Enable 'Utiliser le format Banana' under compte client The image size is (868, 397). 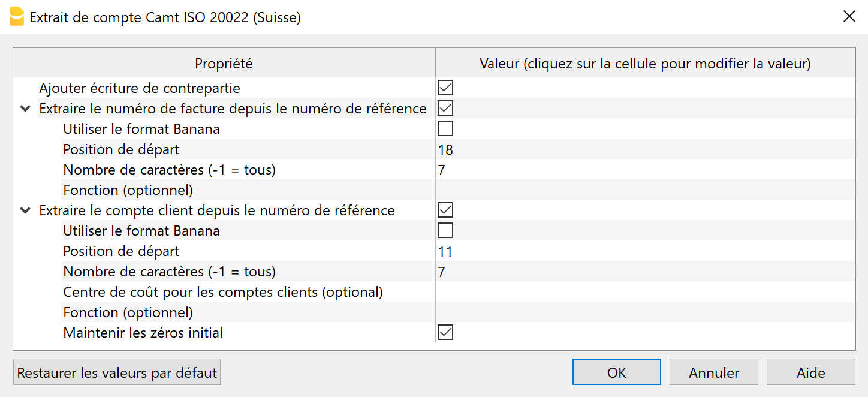click(x=445, y=231)
